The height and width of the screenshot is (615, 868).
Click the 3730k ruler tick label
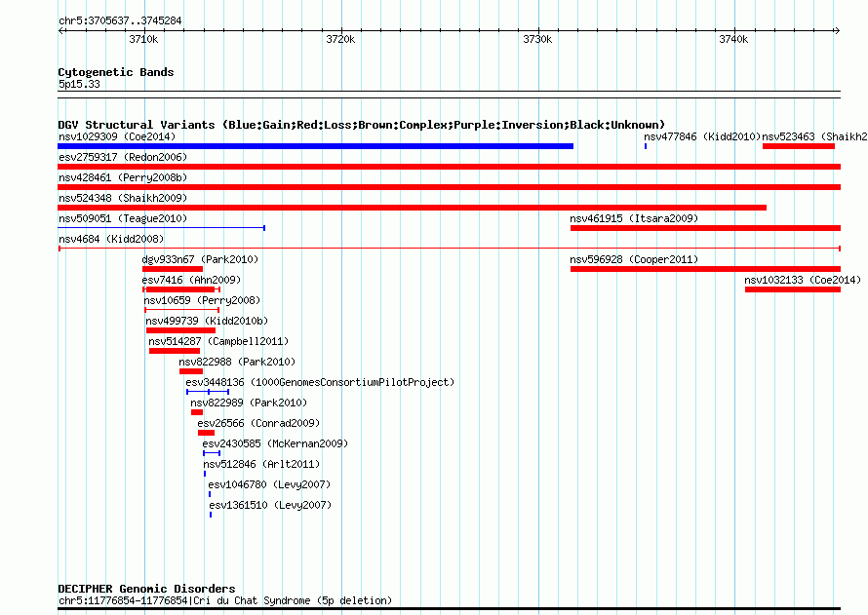point(537,39)
